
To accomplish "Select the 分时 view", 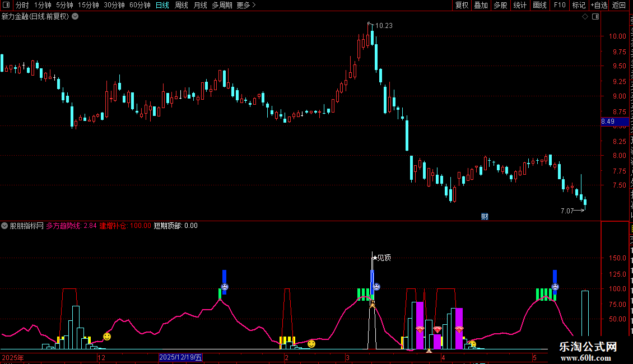I will point(22,5).
